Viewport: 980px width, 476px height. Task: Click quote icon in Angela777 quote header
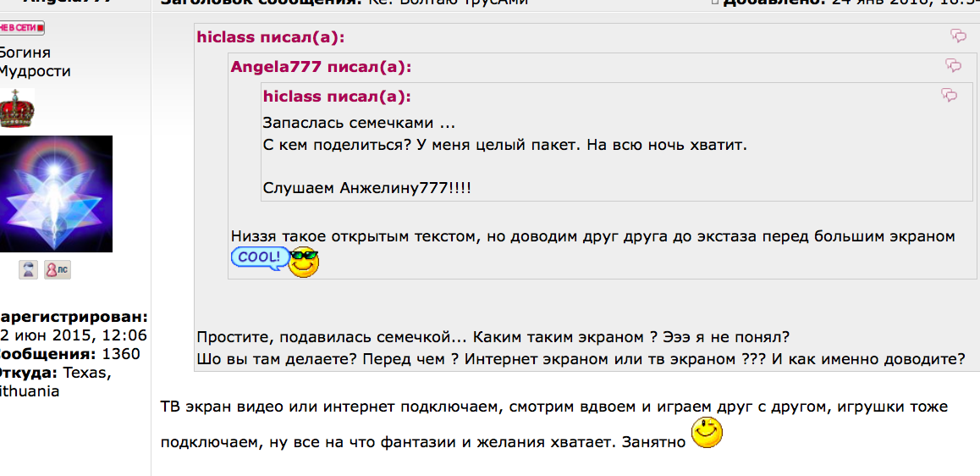953,66
